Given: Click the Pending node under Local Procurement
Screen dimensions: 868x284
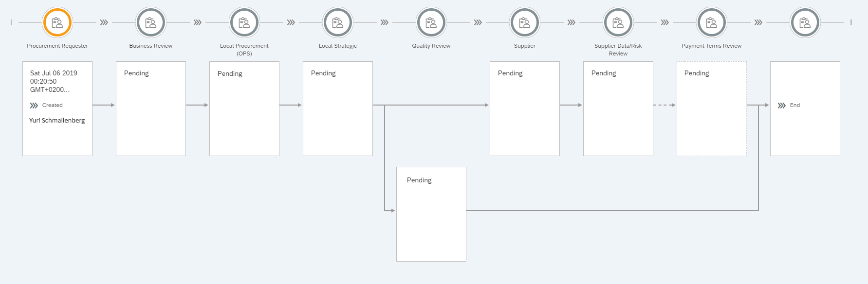Looking at the screenshot, I should coord(244,108).
